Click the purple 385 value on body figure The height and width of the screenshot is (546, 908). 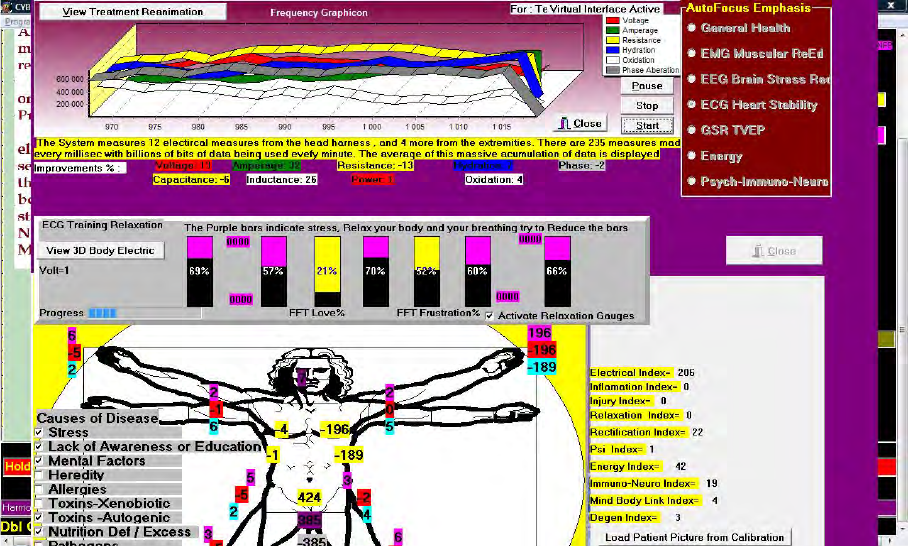tap(309, 520)
